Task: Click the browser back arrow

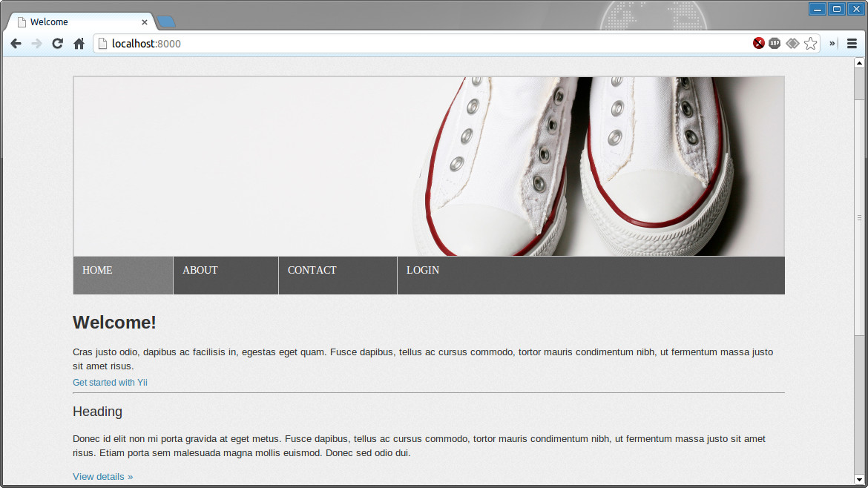Action: [16, 44]
